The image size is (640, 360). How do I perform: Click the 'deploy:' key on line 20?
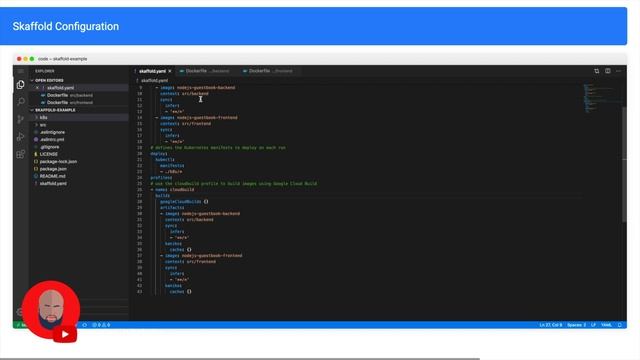pyautogui.click(x=159, y=154)
